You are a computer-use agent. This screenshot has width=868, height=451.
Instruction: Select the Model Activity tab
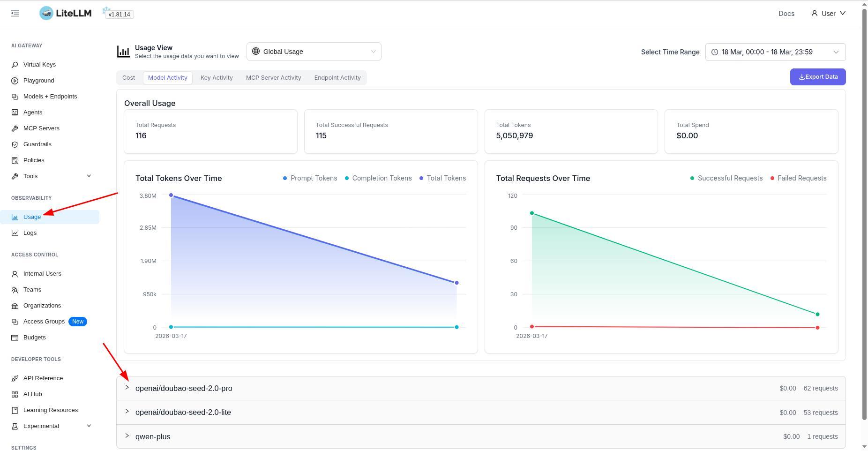point(168,78)
